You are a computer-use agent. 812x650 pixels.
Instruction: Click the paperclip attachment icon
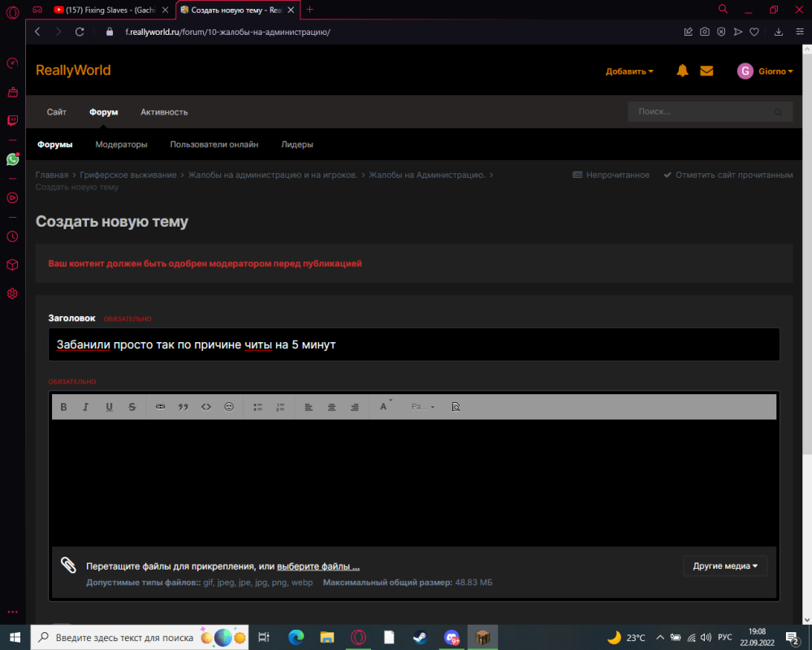[68, 565]
